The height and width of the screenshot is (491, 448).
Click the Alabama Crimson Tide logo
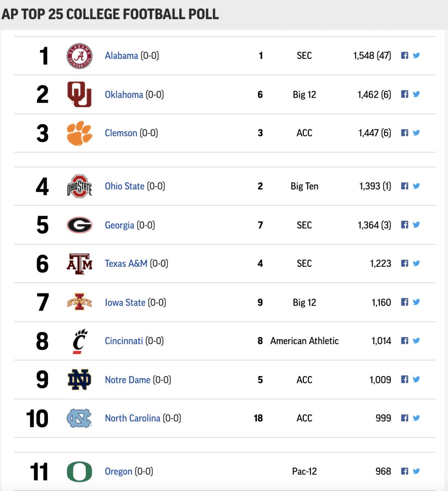[x=79, y=56]
